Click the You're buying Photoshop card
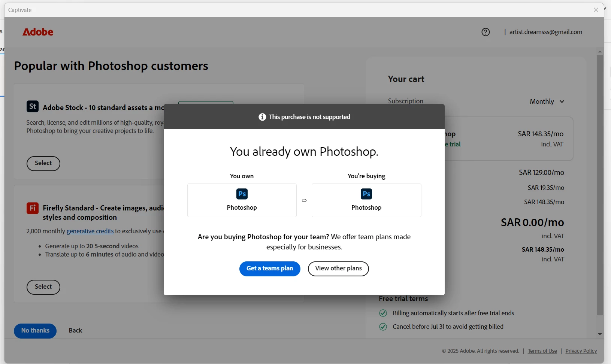Viewport: 611px width, 364px height. coord(366,200)
